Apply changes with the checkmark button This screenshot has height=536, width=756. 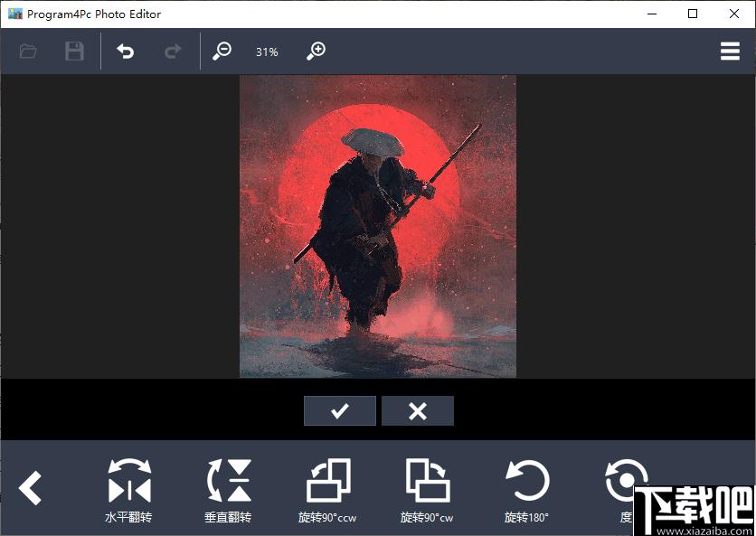[340, 411]
